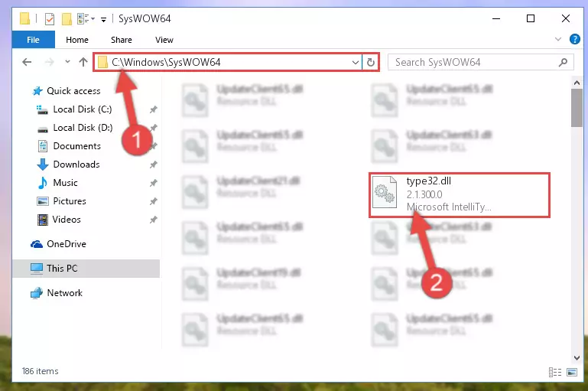Click the search magnifier icon
The height and width of the screenshot is (391, 588).
point(563,62)
